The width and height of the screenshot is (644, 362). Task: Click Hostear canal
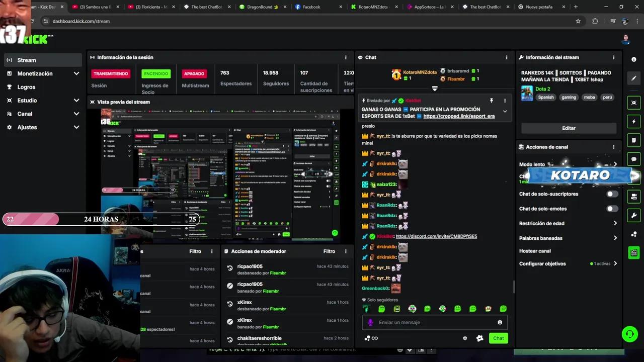(535, 251)
